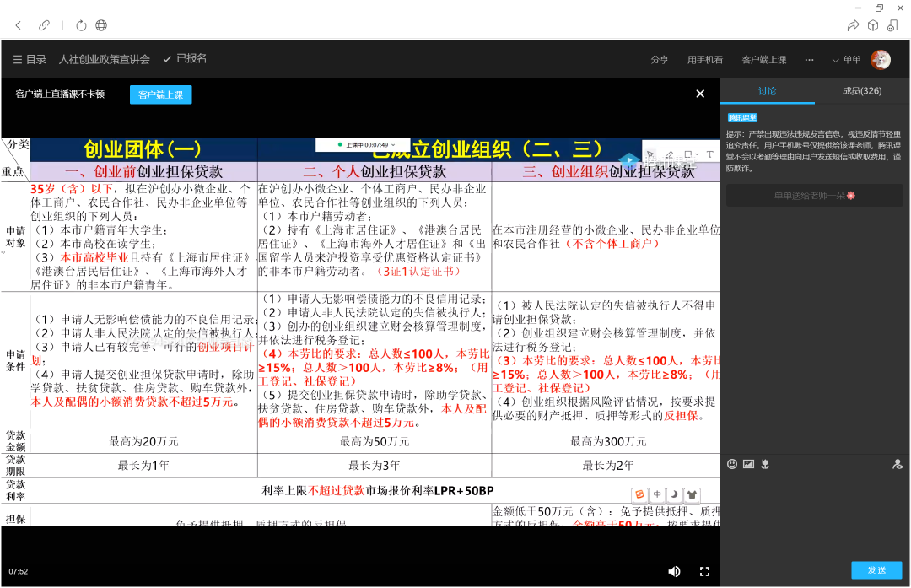Insert an image into the chat
911x588 pixels.
748,464
